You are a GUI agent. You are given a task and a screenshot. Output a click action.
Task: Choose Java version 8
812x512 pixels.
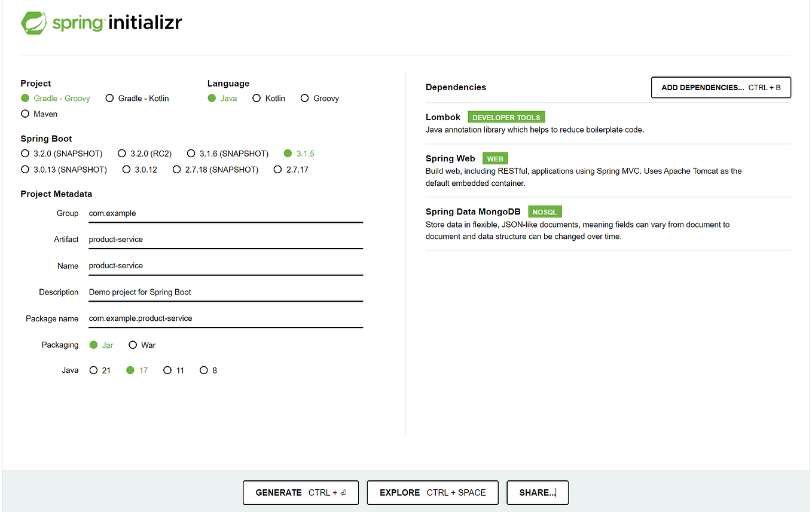tap(204, 370)
